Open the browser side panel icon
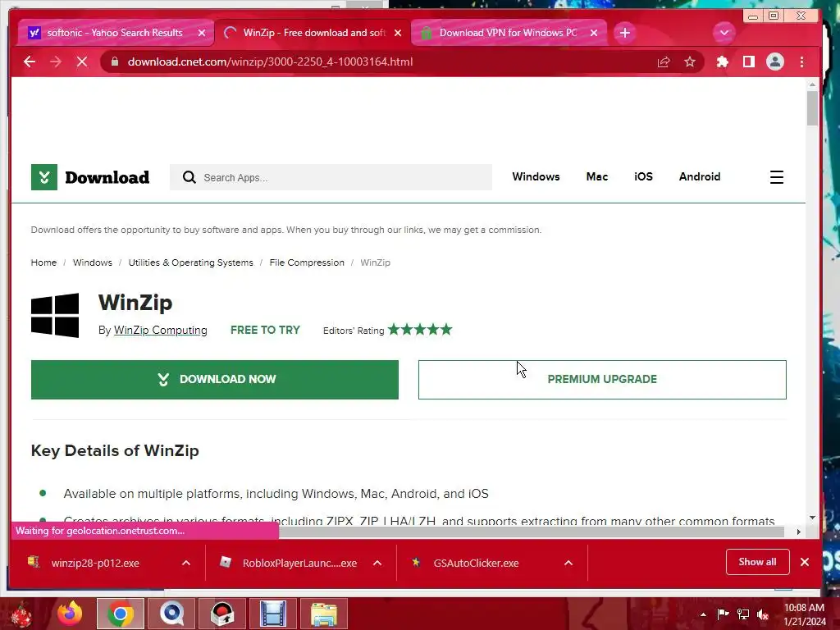Image resolution: width=840 pixels, height=630 pixels. [748, 62]
